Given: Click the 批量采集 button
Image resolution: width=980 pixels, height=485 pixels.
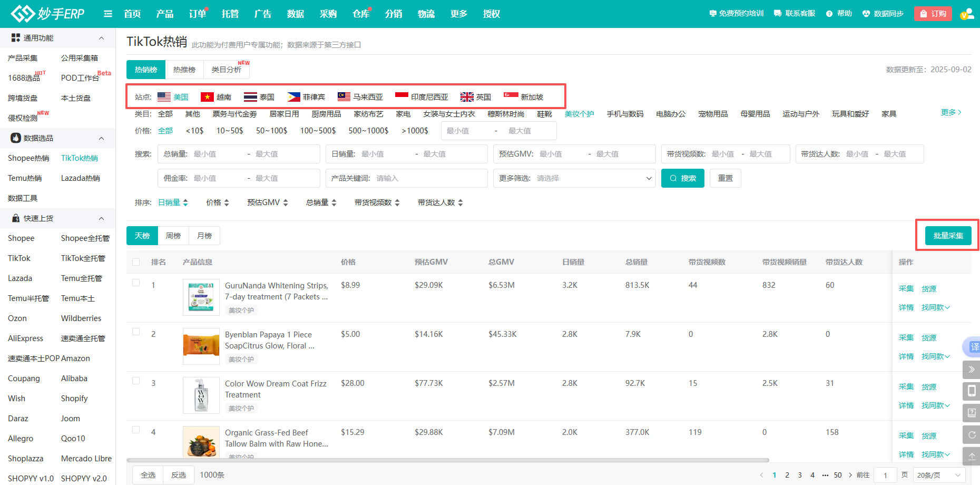Looking at the screenshot, I should (948, 236).
